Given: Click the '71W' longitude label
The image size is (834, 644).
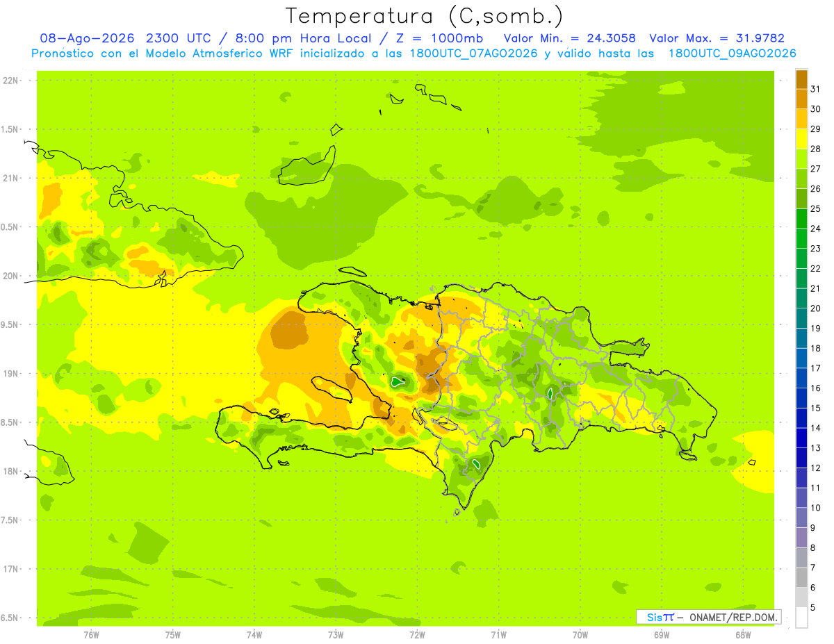Looking at the screenshot, I should click(x=498, y=635).
